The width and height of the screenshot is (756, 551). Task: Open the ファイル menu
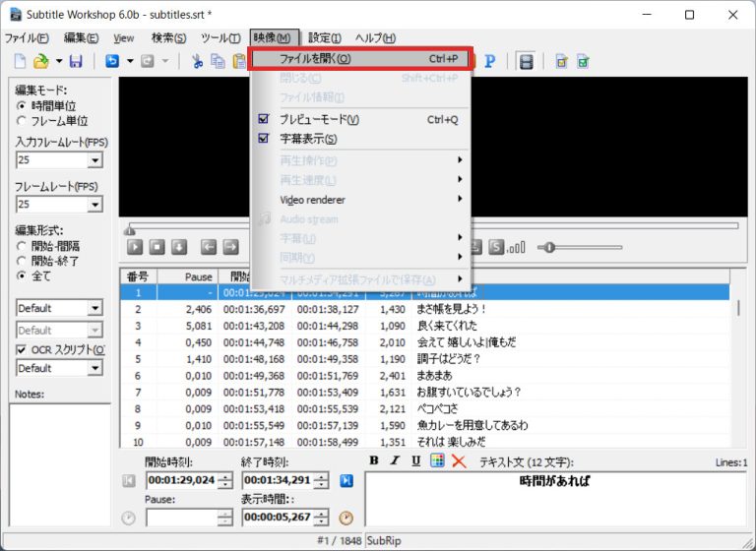(x=27, y=38)
